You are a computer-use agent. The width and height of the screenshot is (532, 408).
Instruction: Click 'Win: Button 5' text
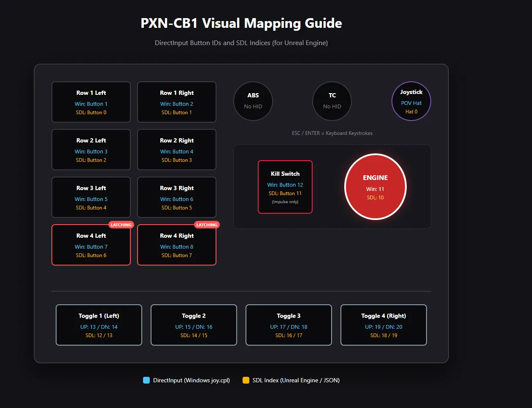(x=91, y=199)
